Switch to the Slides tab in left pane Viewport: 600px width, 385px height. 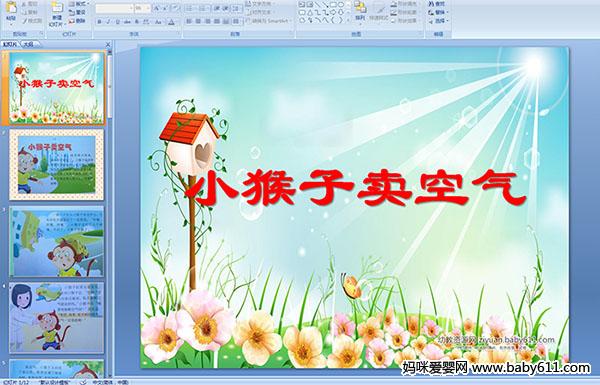10,44
